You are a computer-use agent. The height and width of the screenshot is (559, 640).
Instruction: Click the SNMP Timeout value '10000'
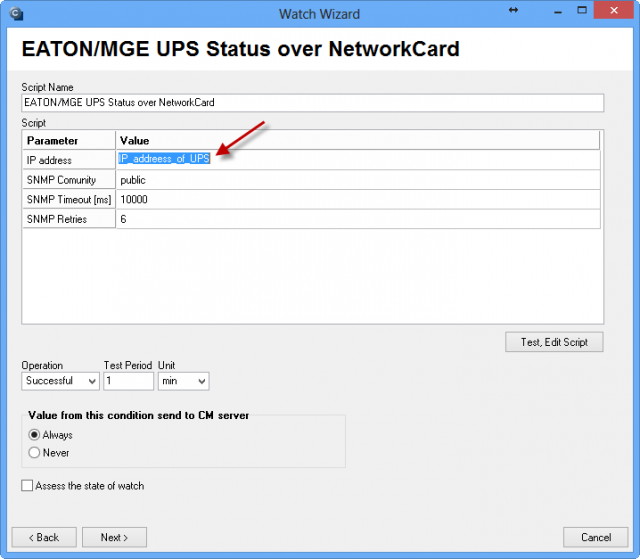358,200
